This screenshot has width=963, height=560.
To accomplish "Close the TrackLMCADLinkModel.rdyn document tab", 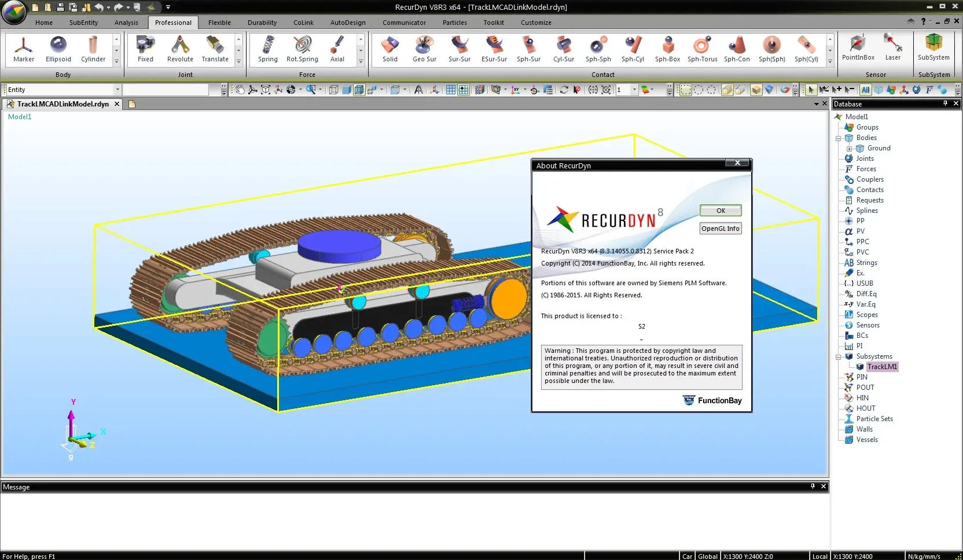I will click(x=117, y=104).
